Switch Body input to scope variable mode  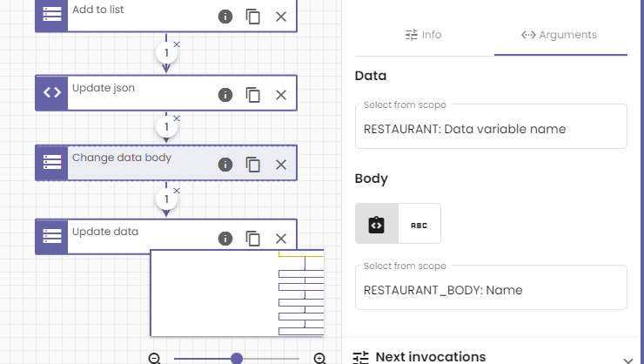tap(377, 224)
